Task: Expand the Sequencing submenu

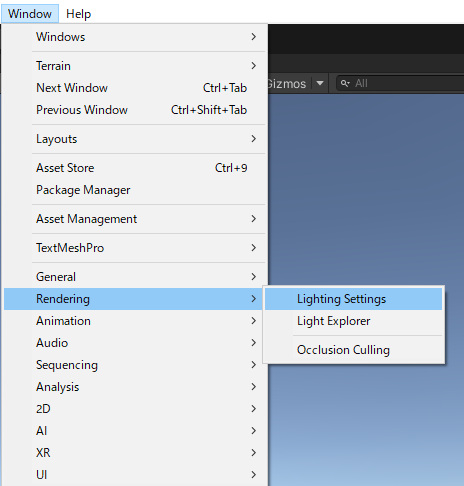Action: pyautogui.click(x=134, y=365)
